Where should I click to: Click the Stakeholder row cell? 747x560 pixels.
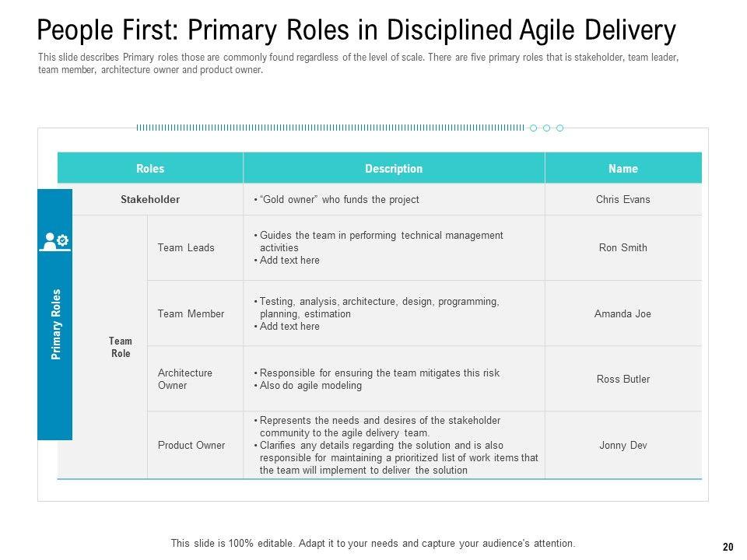pos(150,200)
